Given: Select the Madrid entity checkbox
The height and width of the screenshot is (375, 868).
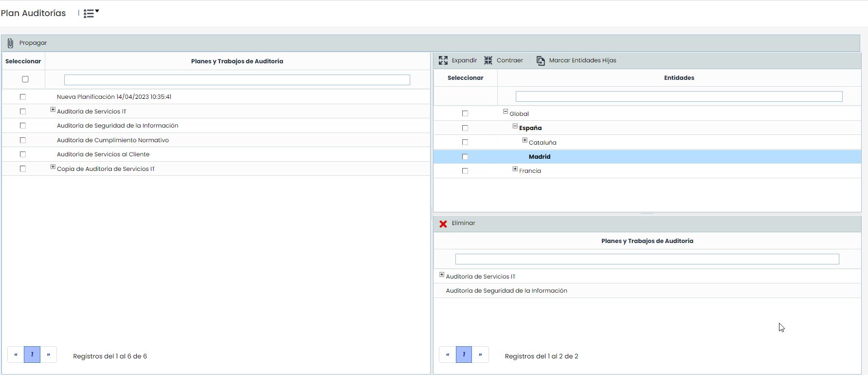Looking at the screenshot, I should (x=465, y=157).
